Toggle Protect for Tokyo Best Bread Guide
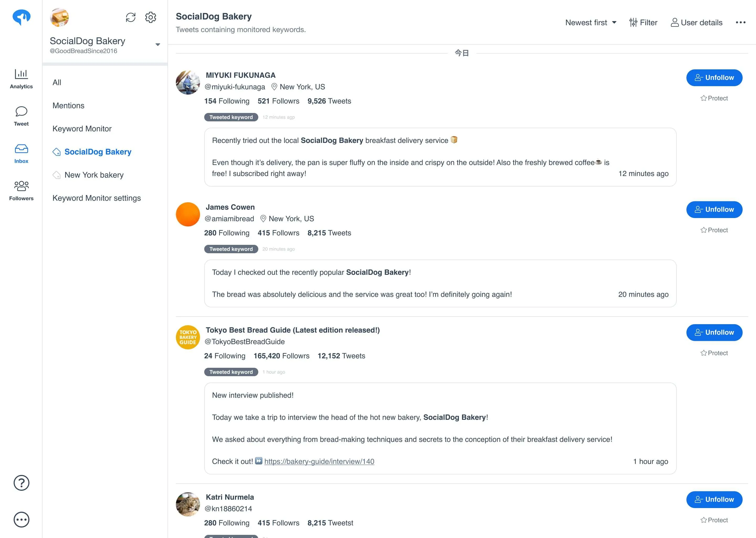 (x=714, y=353)
